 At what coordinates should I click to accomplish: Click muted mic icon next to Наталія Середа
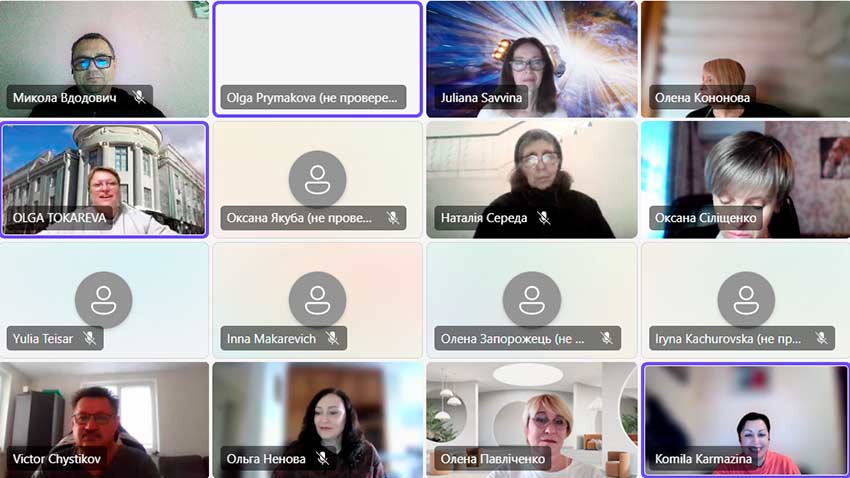543,218
